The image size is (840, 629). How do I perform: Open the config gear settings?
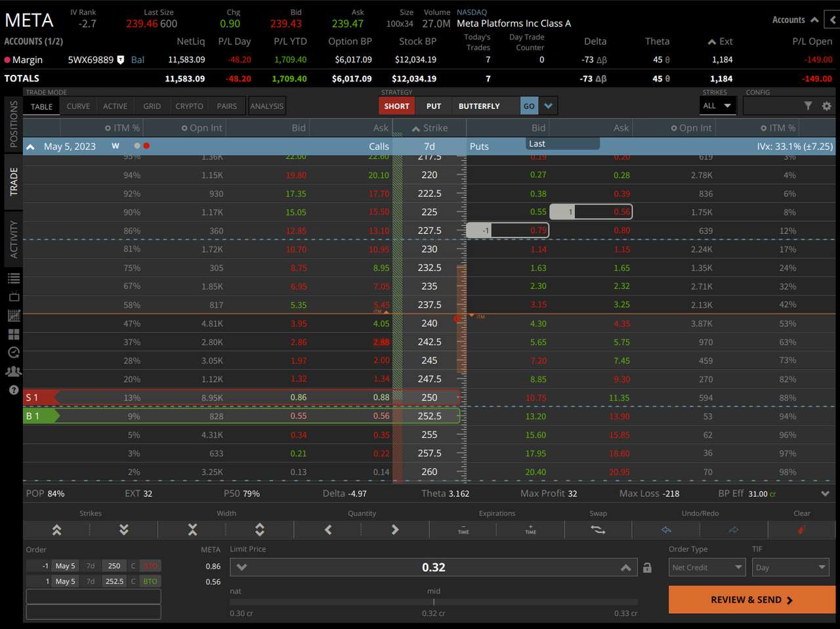[x=826, y=106]
